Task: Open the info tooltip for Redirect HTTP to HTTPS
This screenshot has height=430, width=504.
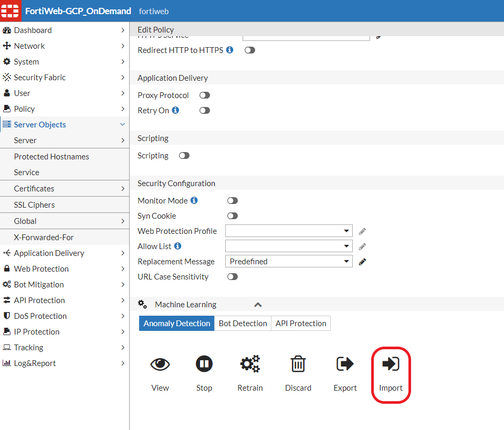Action: click(x=229, y=50)
